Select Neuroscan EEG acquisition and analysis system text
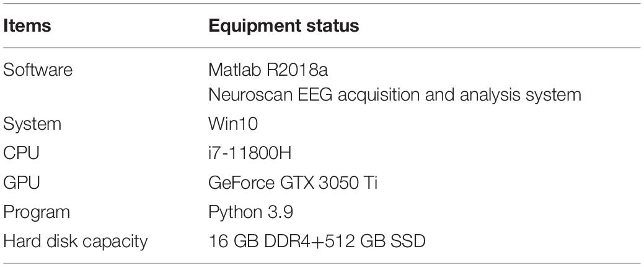The width and height of the screenshot is (644, 267). [x=394, y=96]
